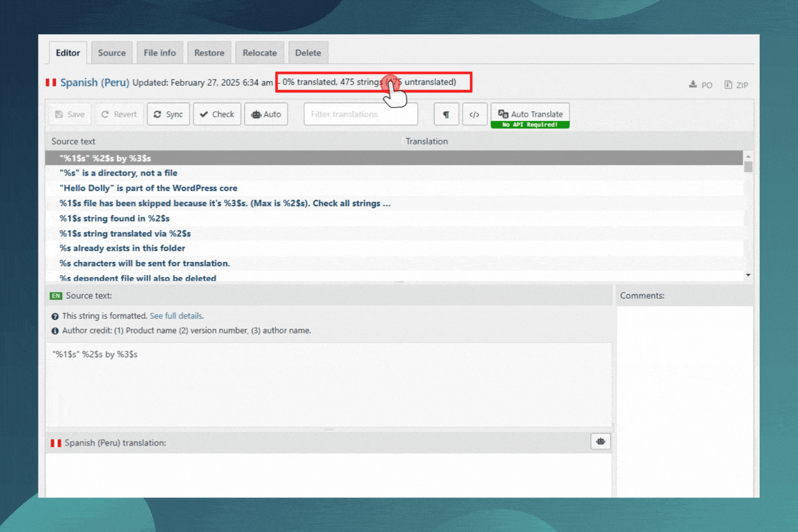Click the Revert button
The width and height of the screenshot is (798, 532).
pyautogui.click(x=119, y=114)
